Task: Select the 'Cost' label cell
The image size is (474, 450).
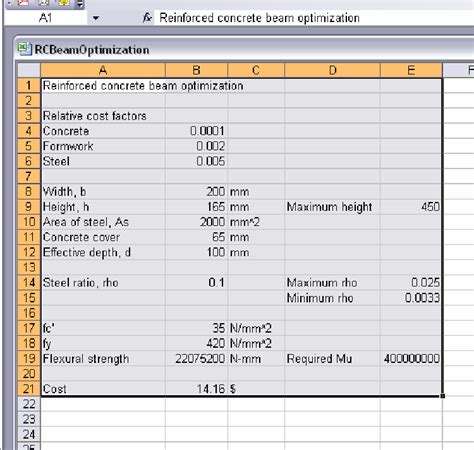Action: [103, 389]
